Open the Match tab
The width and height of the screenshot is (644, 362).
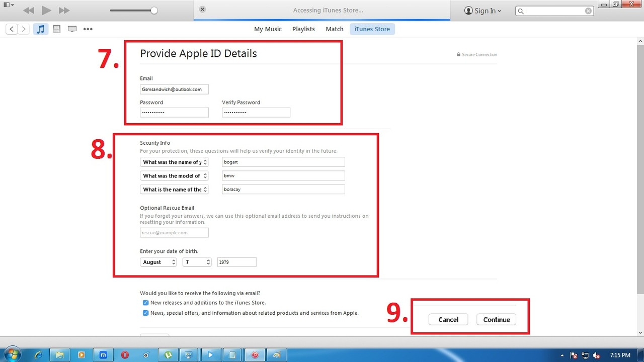(335, 29)
